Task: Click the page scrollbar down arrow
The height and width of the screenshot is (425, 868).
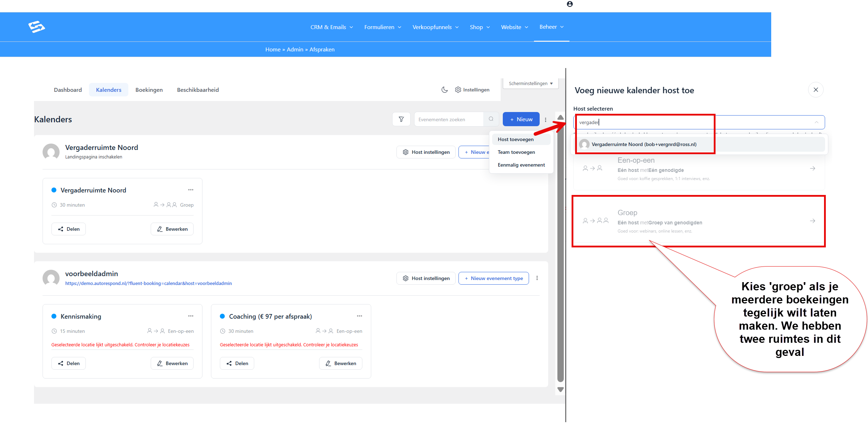Action: [x=561, y=389]
